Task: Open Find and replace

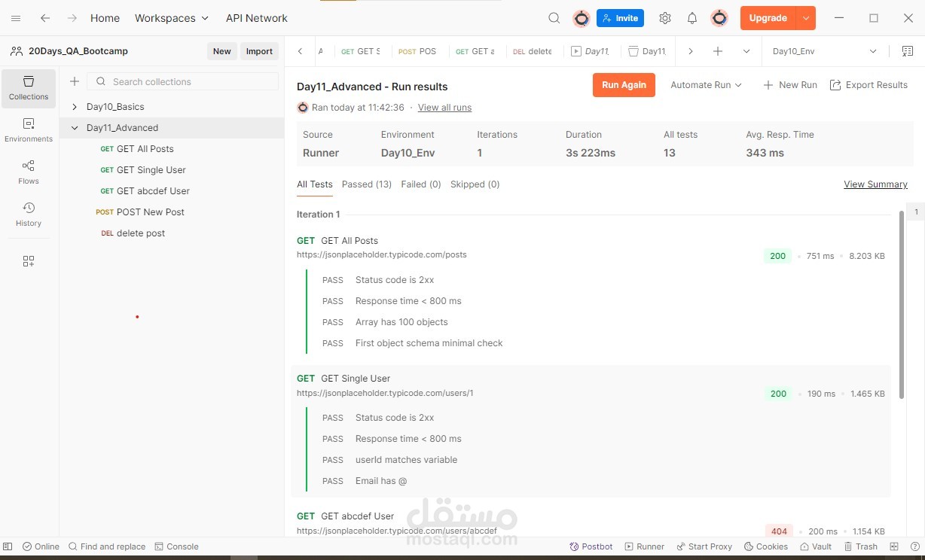Action: click(106, 546)
